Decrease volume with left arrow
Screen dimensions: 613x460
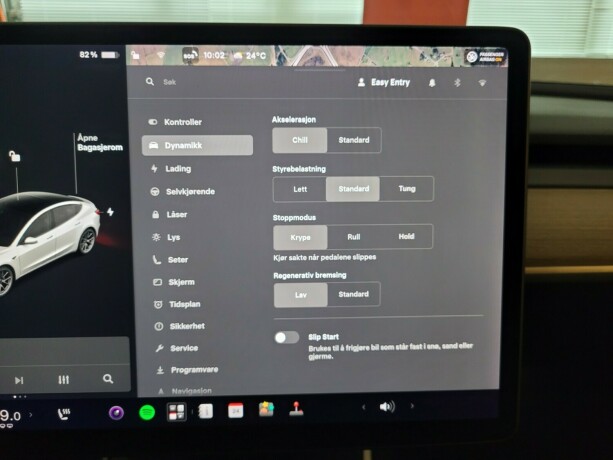pyautogui.click(x=364, y=407)
